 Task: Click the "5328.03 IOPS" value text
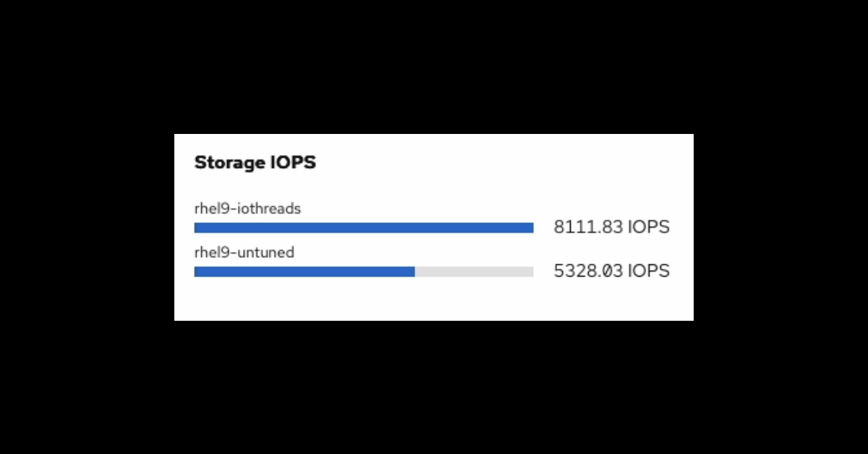pos(611,272)
